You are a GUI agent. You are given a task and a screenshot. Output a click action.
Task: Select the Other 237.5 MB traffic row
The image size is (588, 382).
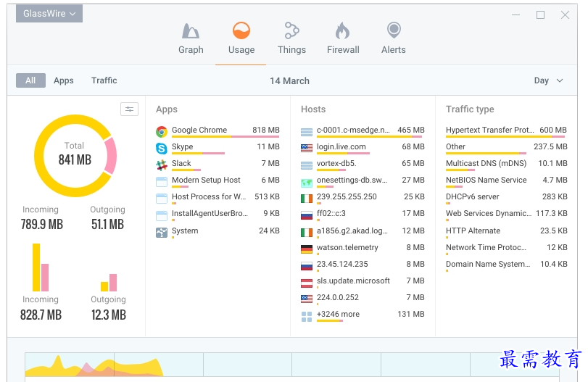pyautogui.click(x=506, y=148)
